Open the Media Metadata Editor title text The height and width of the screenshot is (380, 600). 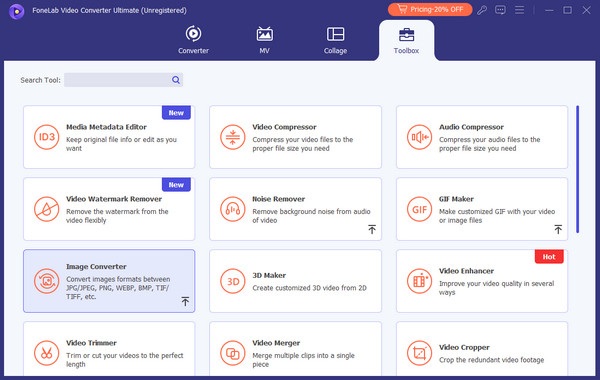point(106,127)
